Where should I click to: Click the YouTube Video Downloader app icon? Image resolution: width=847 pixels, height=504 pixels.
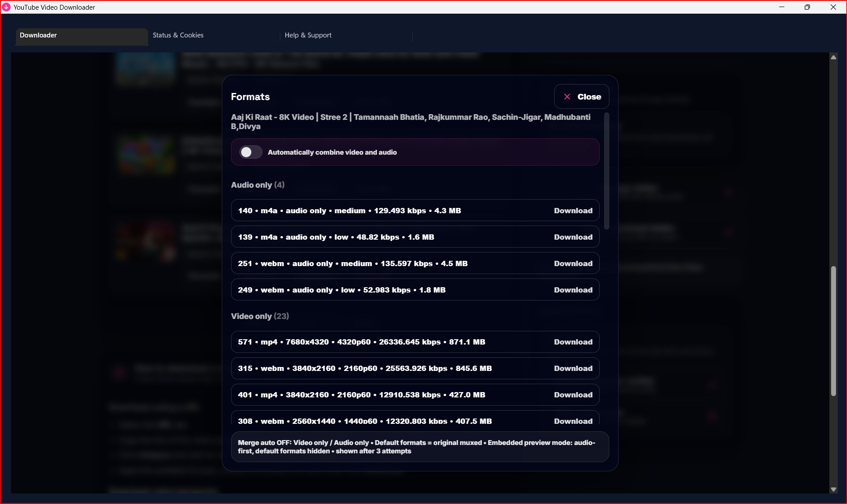[x=6, y=7]
